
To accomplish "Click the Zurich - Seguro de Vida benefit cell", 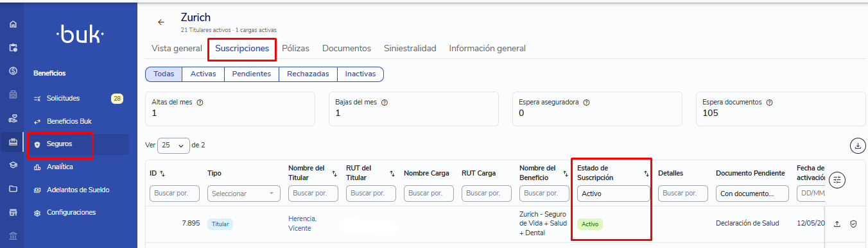I will (544, 224).
